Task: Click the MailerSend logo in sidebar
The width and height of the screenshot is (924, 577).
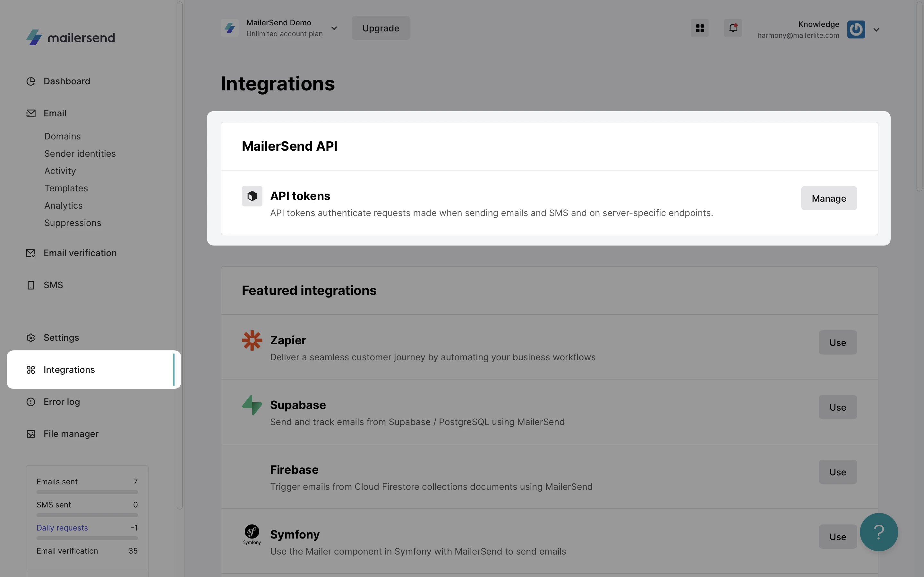Action: coord(71,38)
